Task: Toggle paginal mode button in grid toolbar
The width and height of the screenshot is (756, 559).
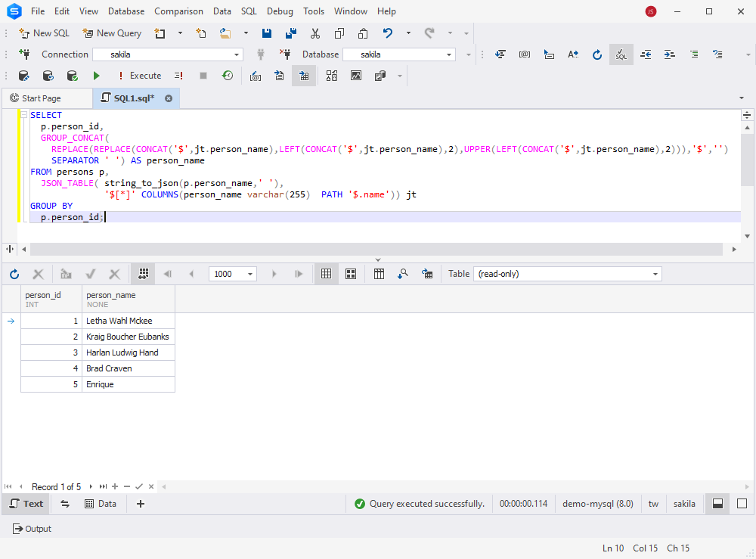Action: pyautogui.click(x=143, y=274)
